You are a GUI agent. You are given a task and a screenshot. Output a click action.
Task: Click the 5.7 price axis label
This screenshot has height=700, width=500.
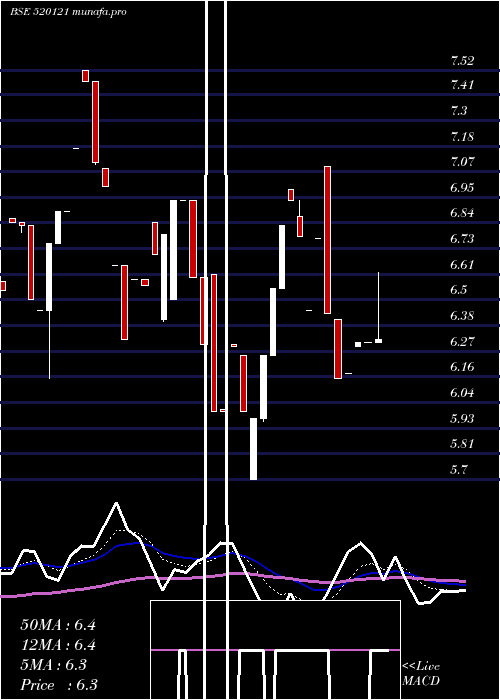(458, 470)
